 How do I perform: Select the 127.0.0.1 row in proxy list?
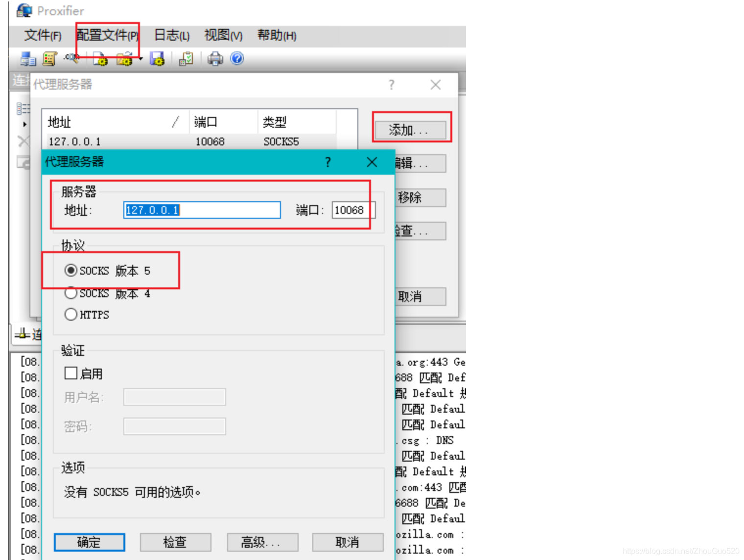tap(191, 142)
